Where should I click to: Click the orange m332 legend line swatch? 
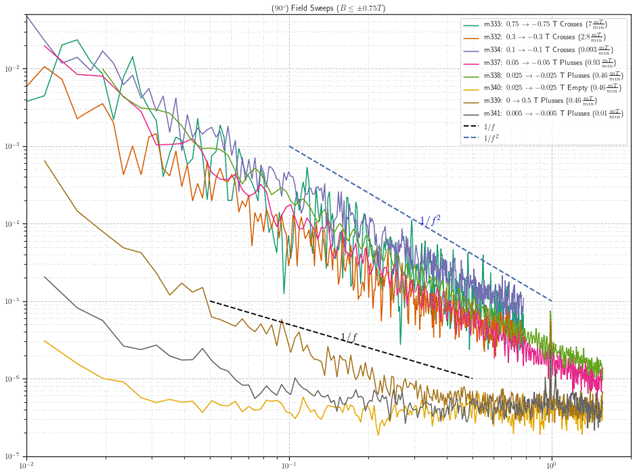[473, 36]
